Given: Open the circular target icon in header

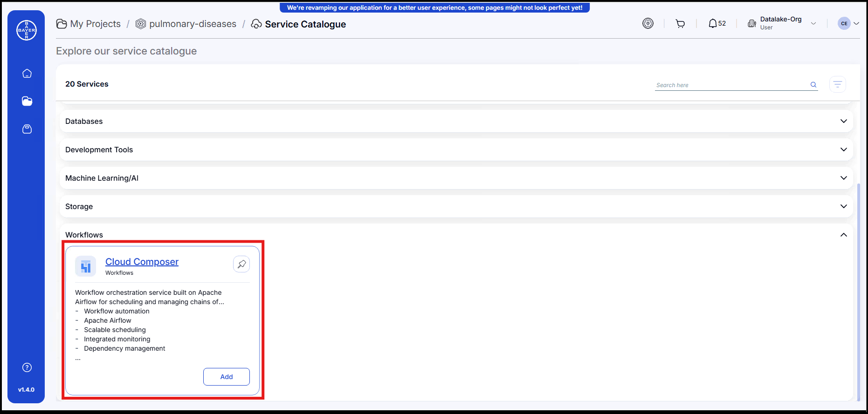Looking at the screenshot, I should [x=648, y=23].
